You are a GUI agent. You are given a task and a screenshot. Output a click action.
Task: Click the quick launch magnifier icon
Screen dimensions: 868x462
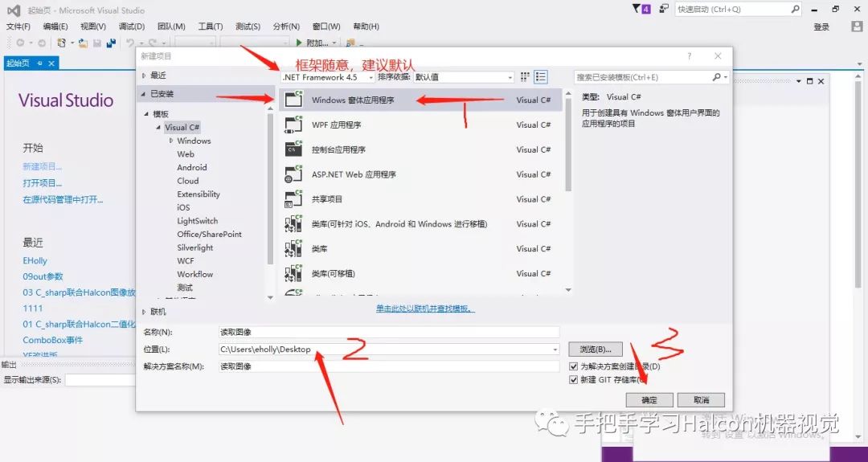click(x=795, y=9)
